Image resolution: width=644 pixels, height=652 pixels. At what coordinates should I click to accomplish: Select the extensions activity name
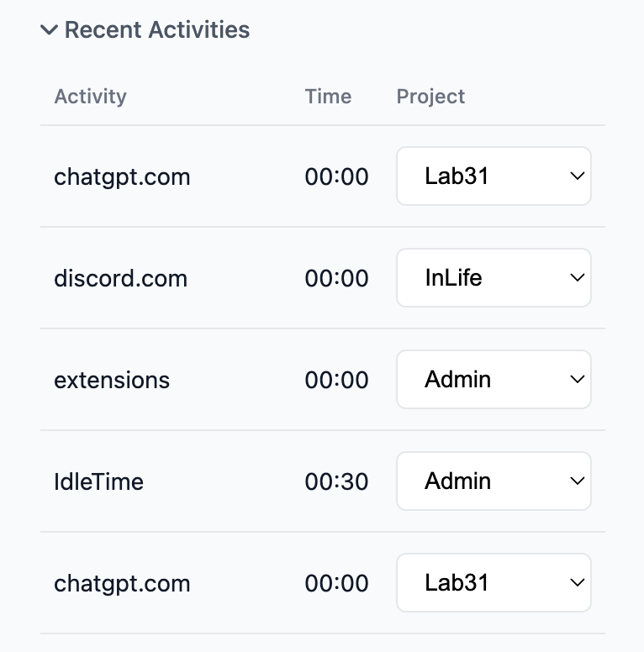pyautogui.click(x=112, y=380)
